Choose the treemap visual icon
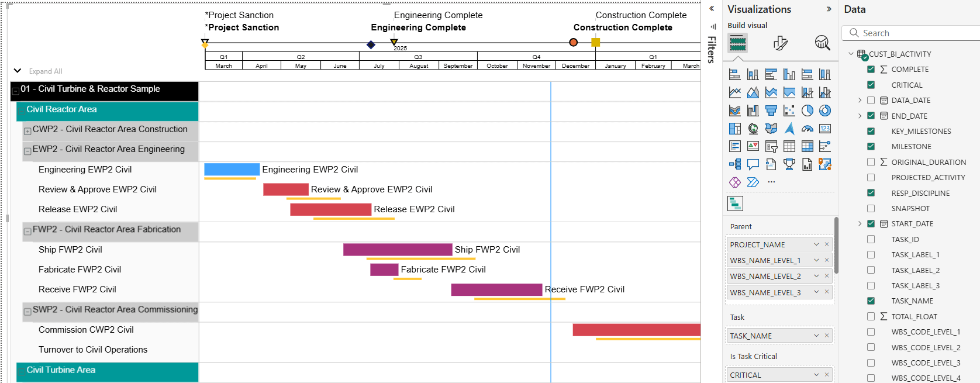Viewport: 980px width, 383px height. tap(735, 129)
